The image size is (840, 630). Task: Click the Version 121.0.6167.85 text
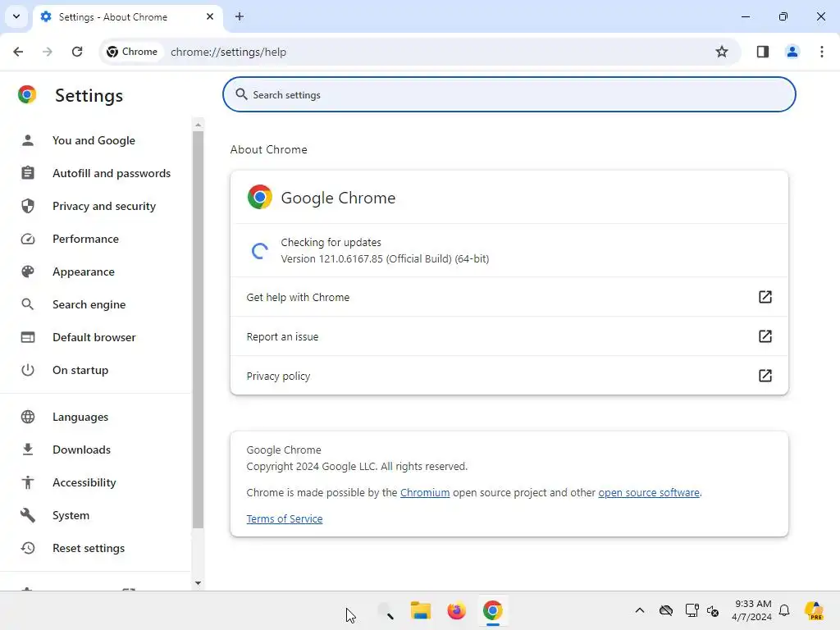(x=385, y=258)
